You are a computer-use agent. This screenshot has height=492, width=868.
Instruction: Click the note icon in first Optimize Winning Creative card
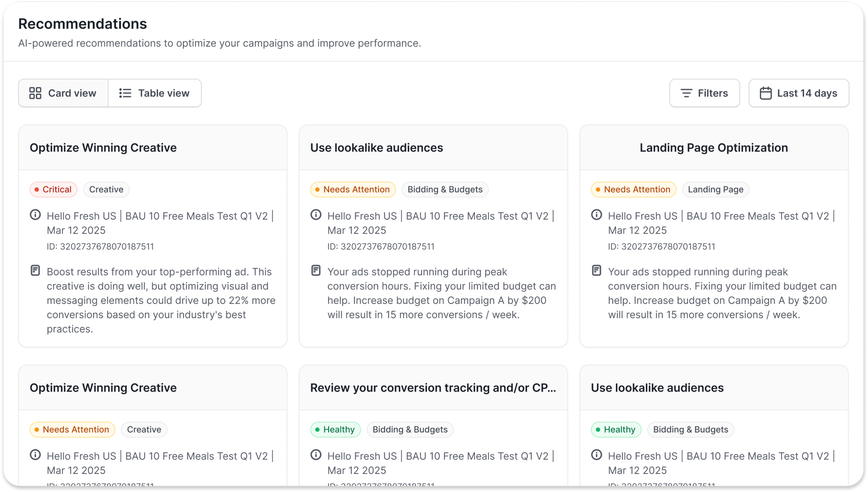click(35, 270)
